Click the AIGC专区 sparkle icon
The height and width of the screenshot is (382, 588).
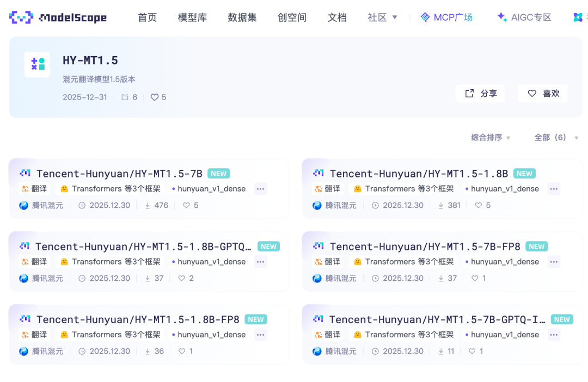(x=501, y=17)
